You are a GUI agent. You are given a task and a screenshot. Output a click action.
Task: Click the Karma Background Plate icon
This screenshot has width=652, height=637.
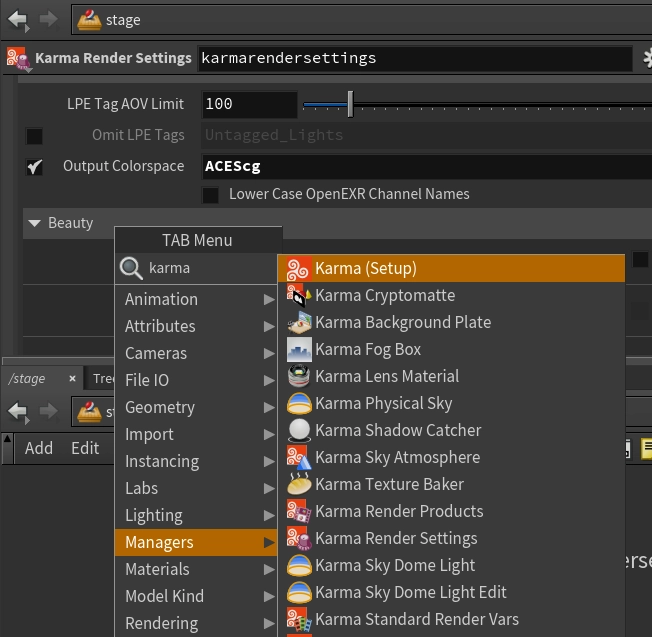tap(299, 323)
